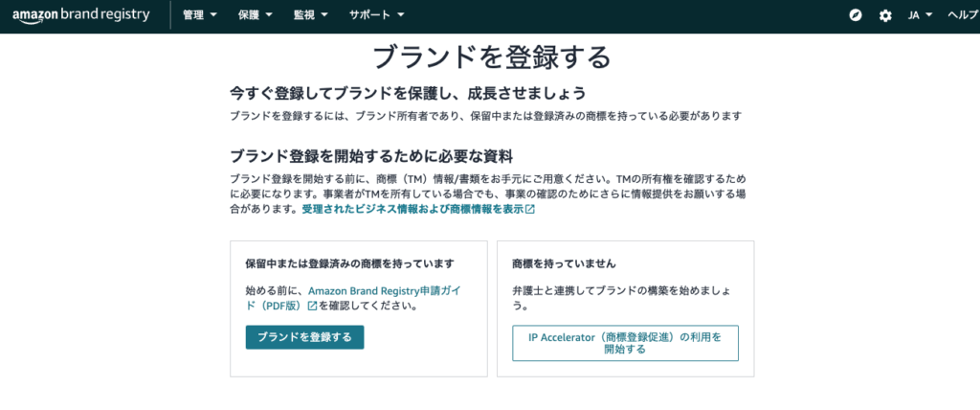
Task: Click the Amazon Brand Registry logo
Action: (x=80, y=15)
